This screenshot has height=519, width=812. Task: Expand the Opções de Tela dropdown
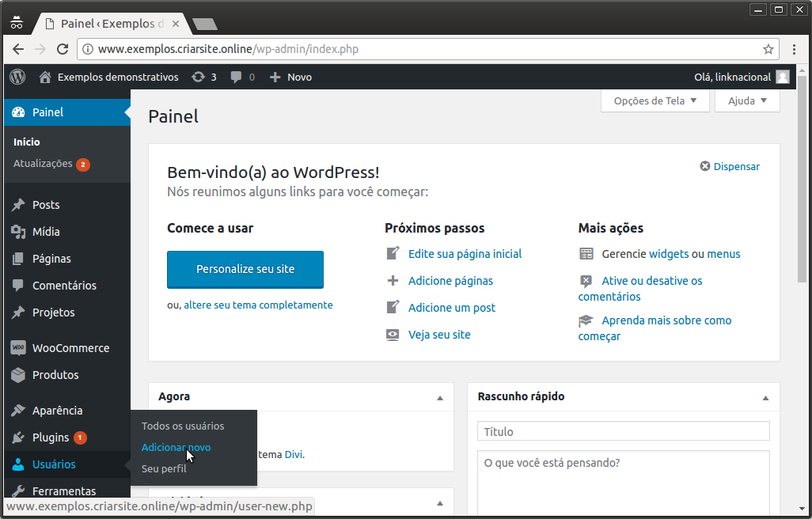click(655, 100)
